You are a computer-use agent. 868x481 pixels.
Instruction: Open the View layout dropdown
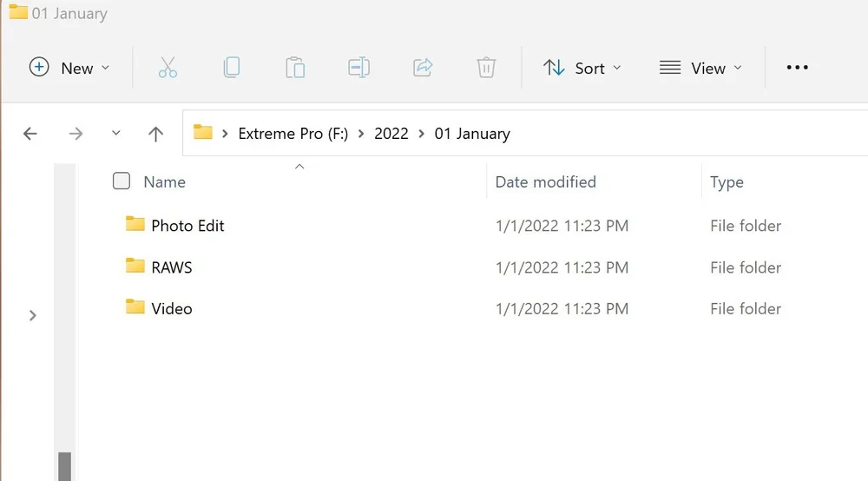700,68
